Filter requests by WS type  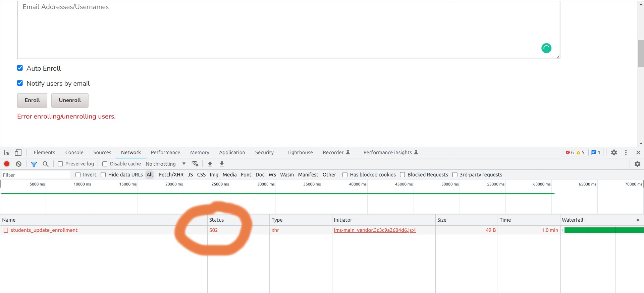272,174
